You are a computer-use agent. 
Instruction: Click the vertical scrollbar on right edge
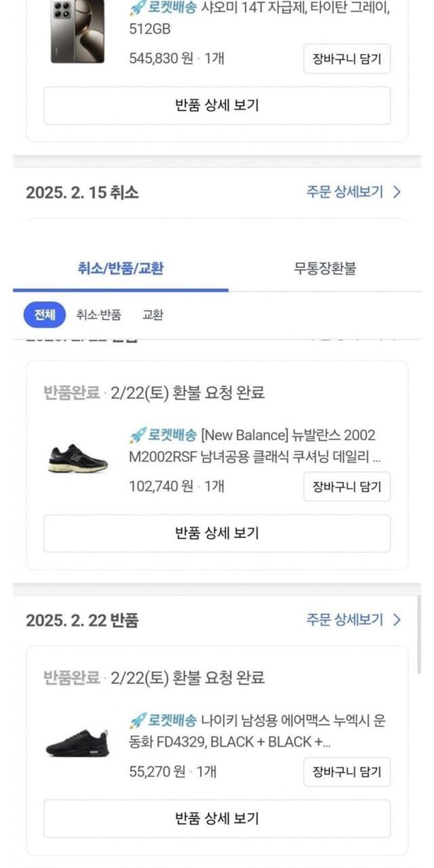(x=418, y=634)
